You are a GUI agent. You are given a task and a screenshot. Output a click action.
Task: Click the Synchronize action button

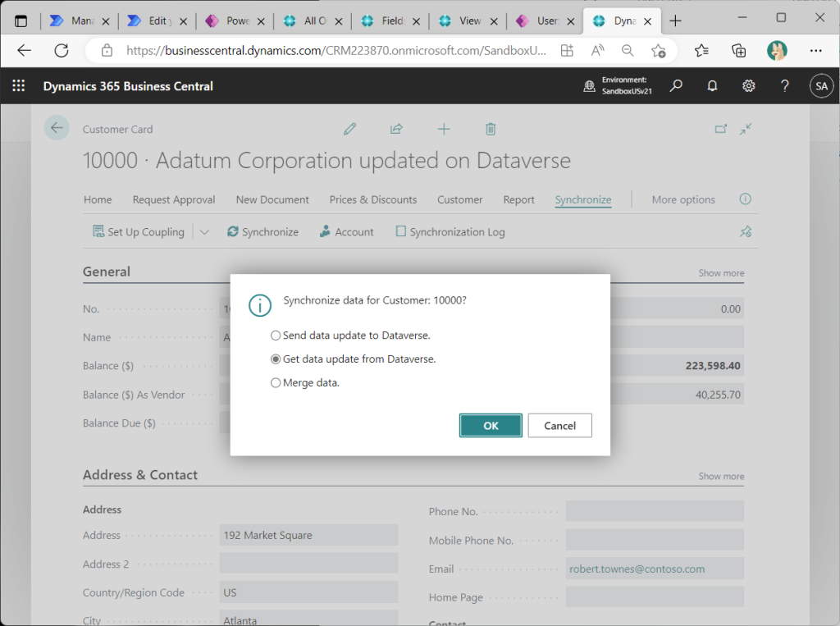(263, 232)
